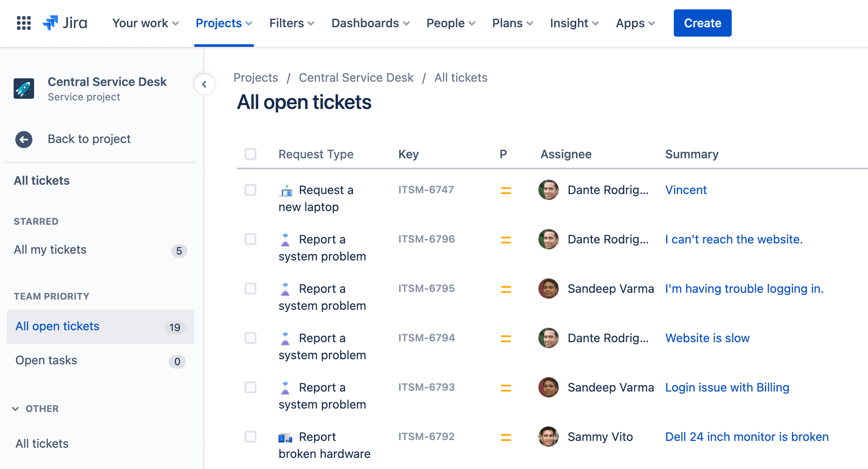Click Sandeep Varma's assignee avatar on ITSM-6795

(549, 289)
